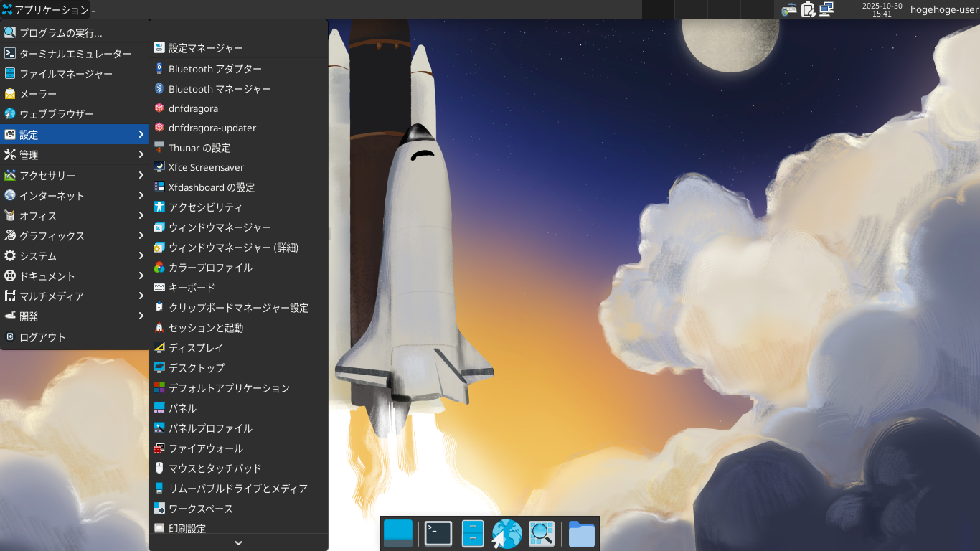The width and height of the screenshot is (980, 551).
Task: Expand the システム submenu arrow
Action: coord(141,256)
